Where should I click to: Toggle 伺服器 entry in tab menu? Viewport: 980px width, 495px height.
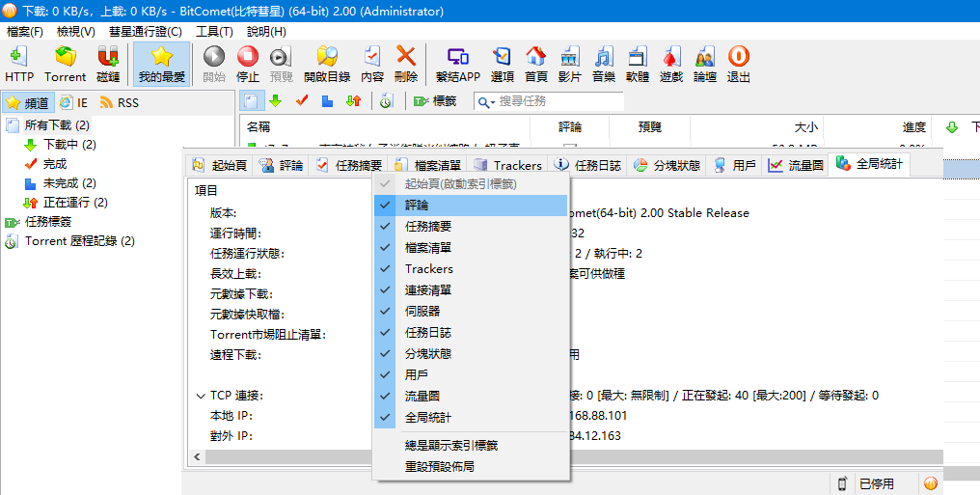471,312
